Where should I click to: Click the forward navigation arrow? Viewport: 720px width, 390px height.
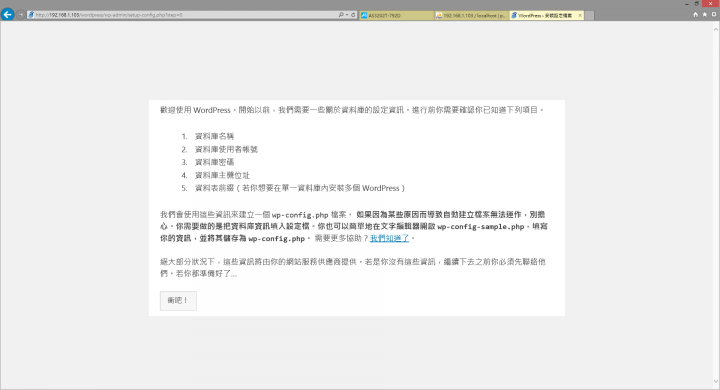[x=21, y=15]
